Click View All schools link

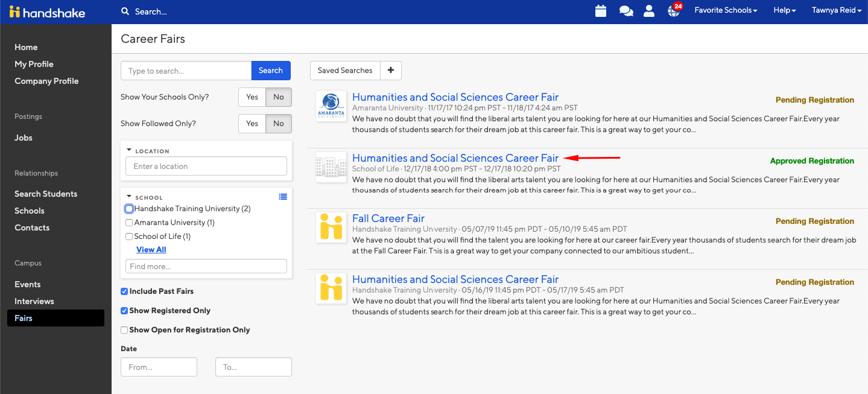click(151, 250)
